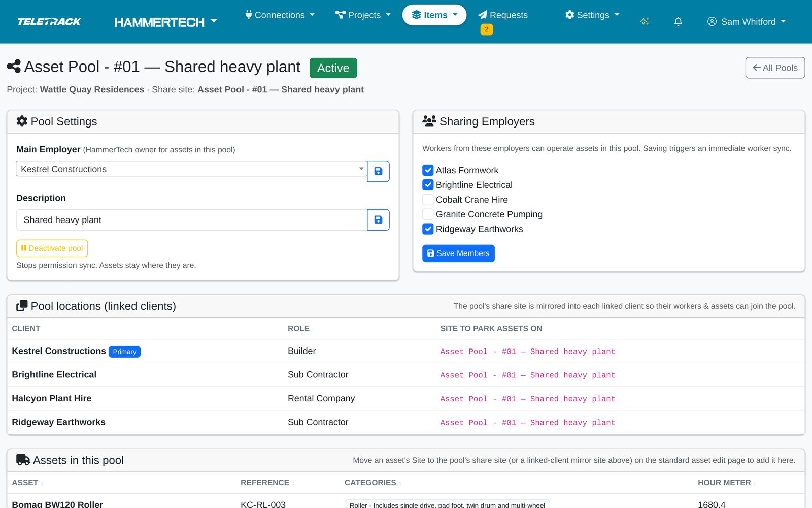This screenshot has height=508, width=812.
Task: Click Save Members button
Action: click(458, 253)
